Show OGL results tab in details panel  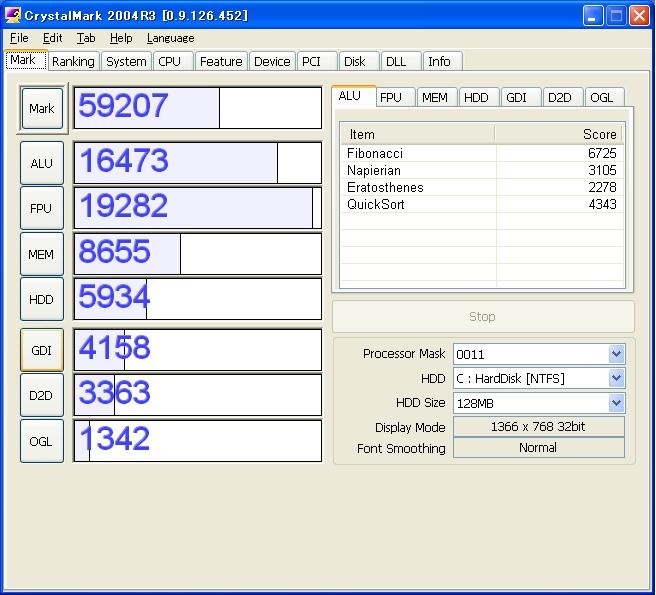point(604,97)
